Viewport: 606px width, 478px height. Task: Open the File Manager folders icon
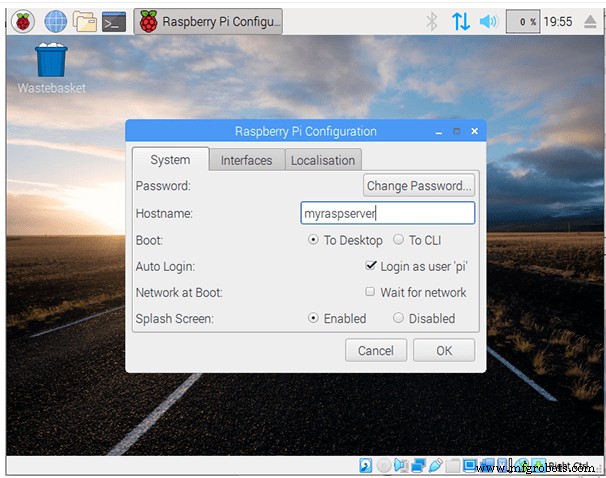pyautogui.click(x=85, y=21)
